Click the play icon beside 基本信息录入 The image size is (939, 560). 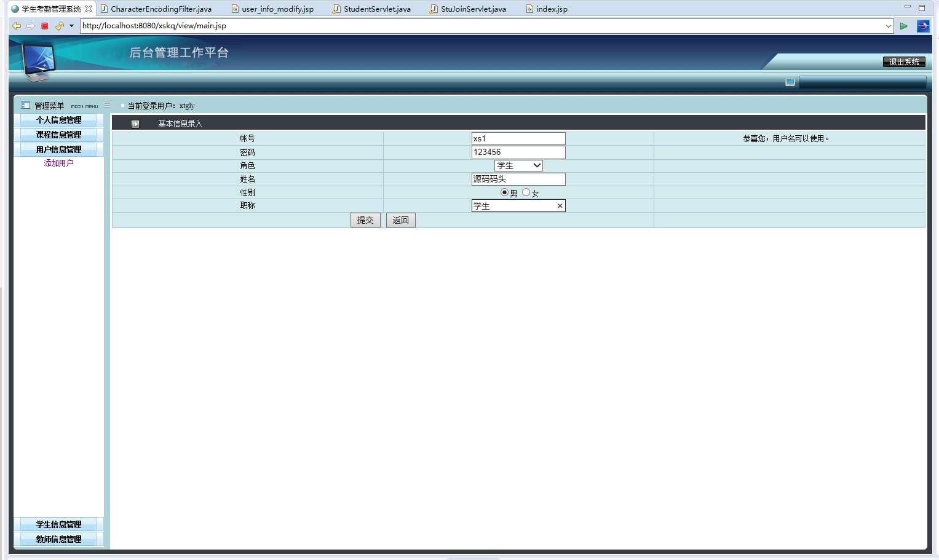click(x=135, y=124)
